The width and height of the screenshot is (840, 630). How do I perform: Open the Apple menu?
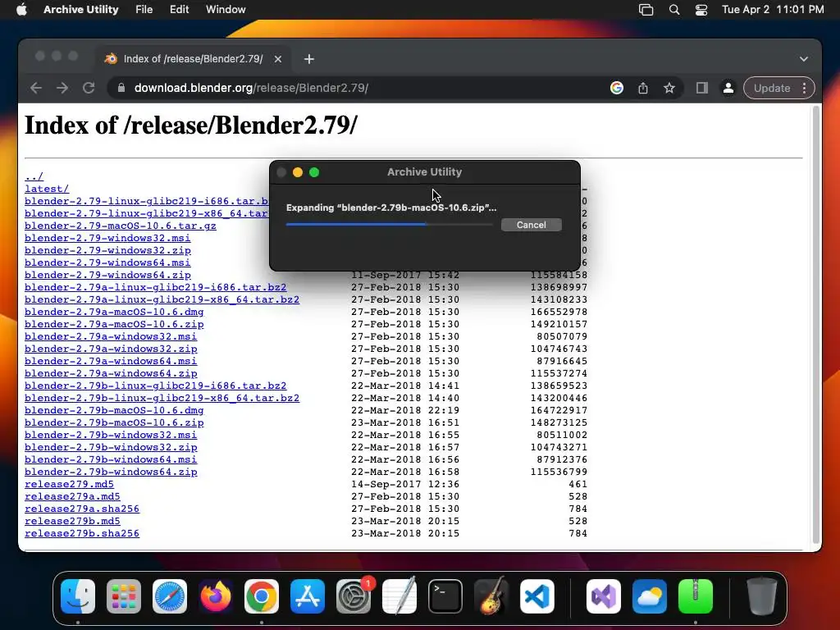pos(21,10)
